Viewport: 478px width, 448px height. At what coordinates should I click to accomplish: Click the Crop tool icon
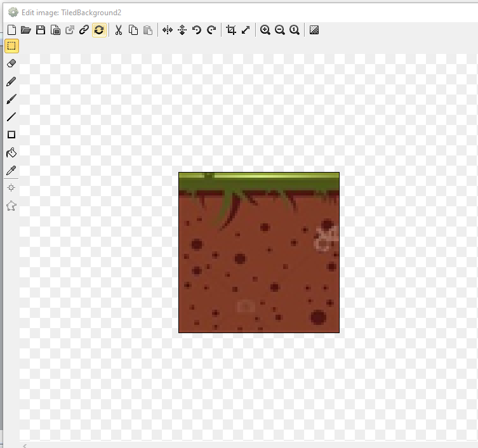(231, 30)
